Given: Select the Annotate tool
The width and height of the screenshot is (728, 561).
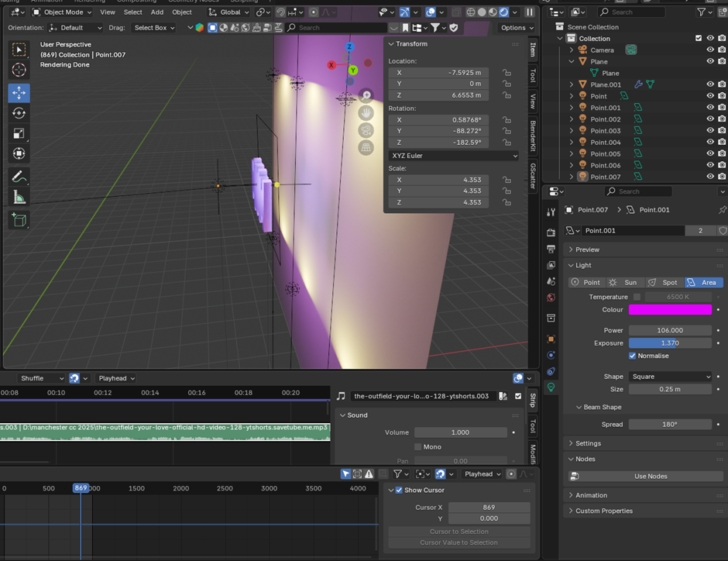Looking at the screenshot, I should pyautogui.click(x=19, y=177).
